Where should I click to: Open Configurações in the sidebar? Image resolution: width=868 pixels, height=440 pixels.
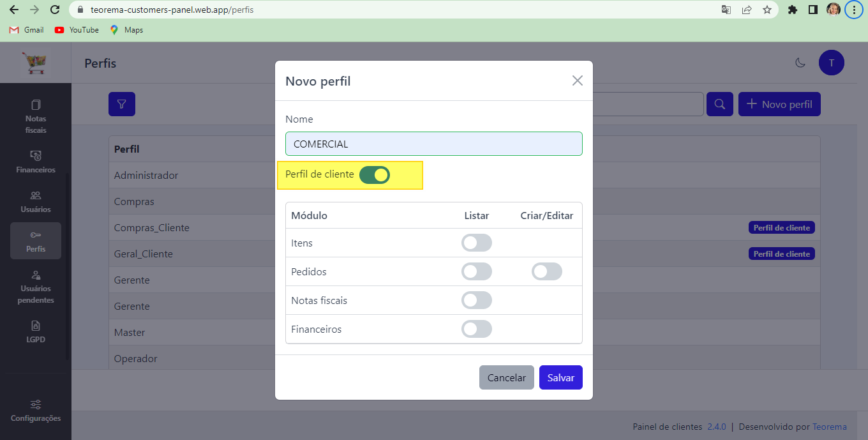click(x=36, y=411)
